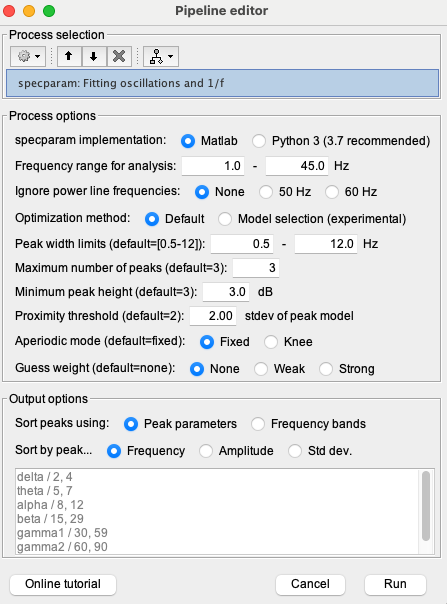Move selected process down with arrow icon
This screenshot has width=447, height=604.
point(94,57)
